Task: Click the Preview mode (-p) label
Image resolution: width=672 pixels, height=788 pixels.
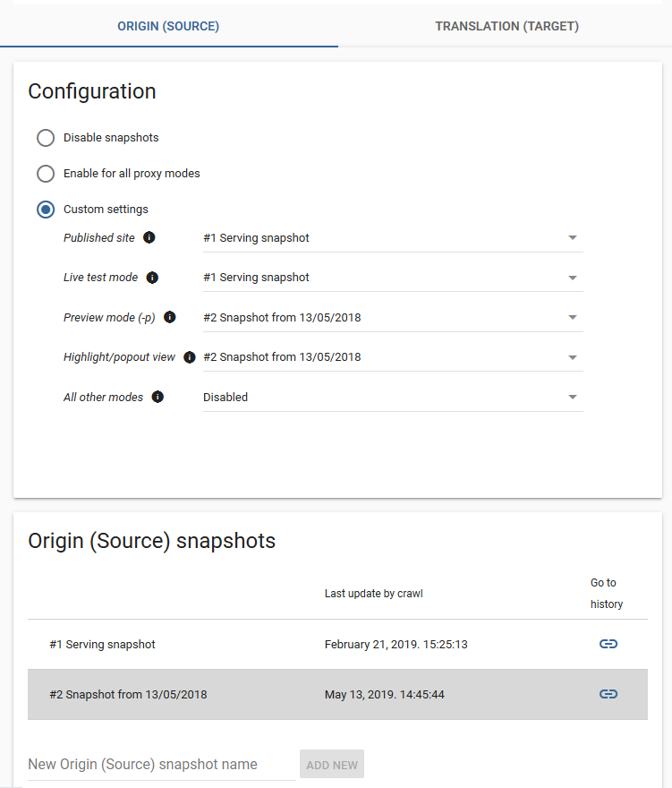Action: tap(109, 318)
